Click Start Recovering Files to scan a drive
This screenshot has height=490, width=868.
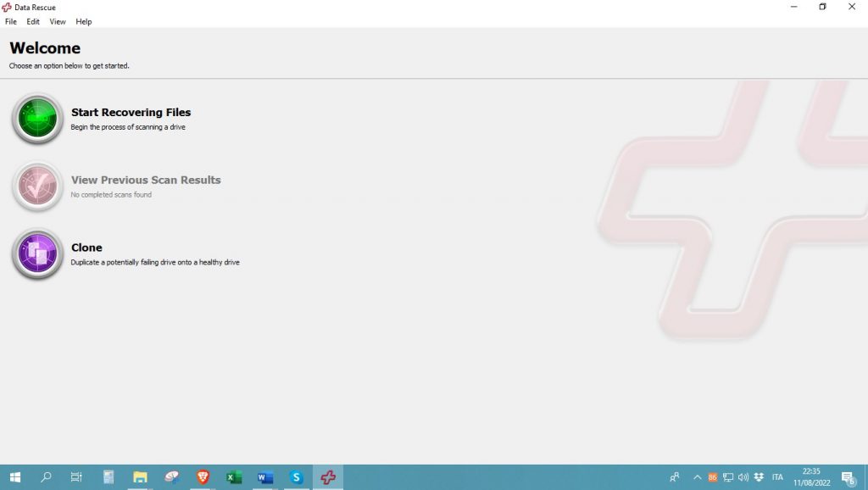point(131,112)
